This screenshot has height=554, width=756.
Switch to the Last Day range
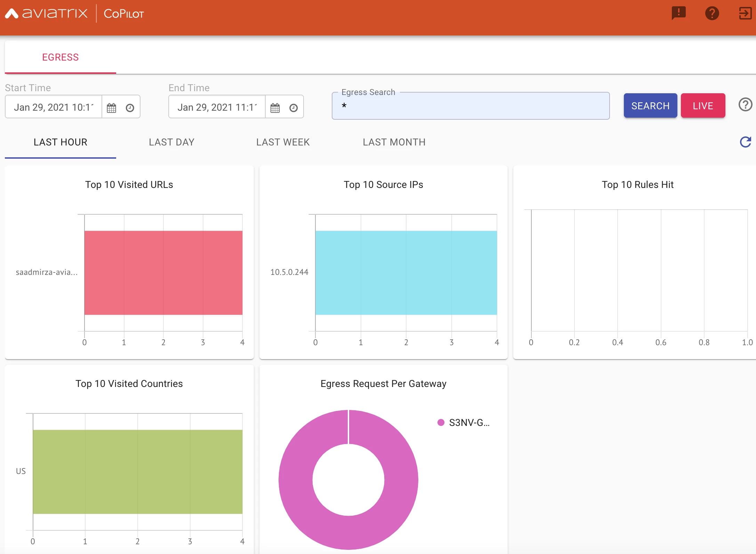pos(171,142)
